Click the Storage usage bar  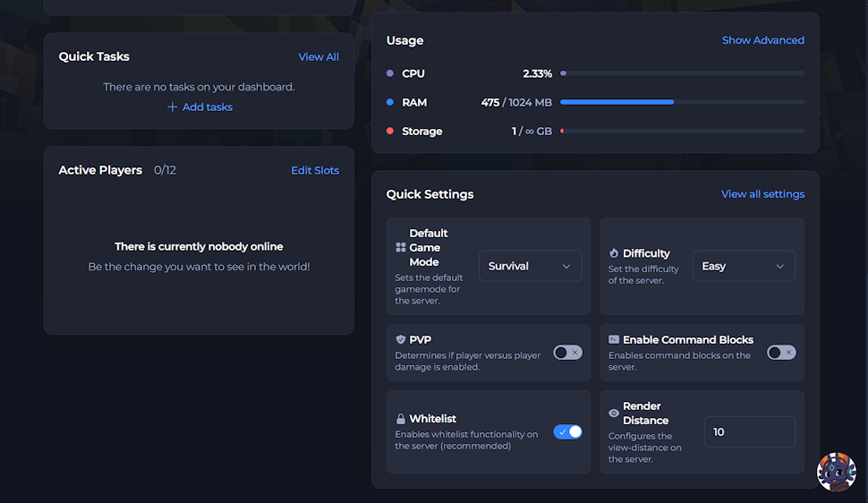point(682,131)
